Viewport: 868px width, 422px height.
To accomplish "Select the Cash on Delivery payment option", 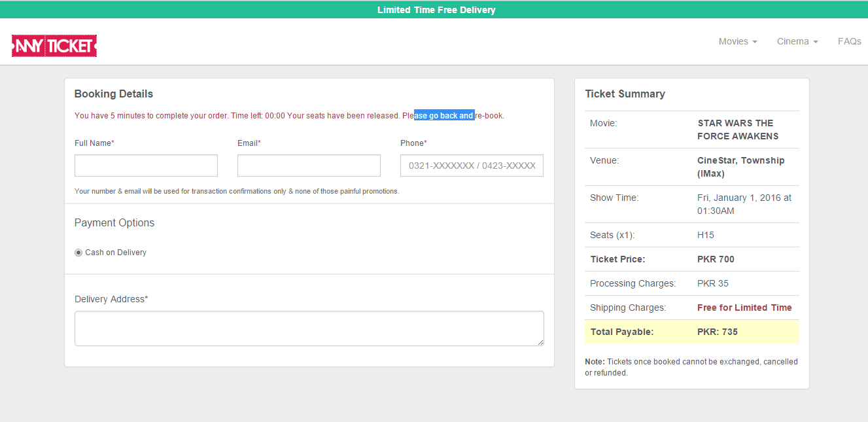I will 78,252.
